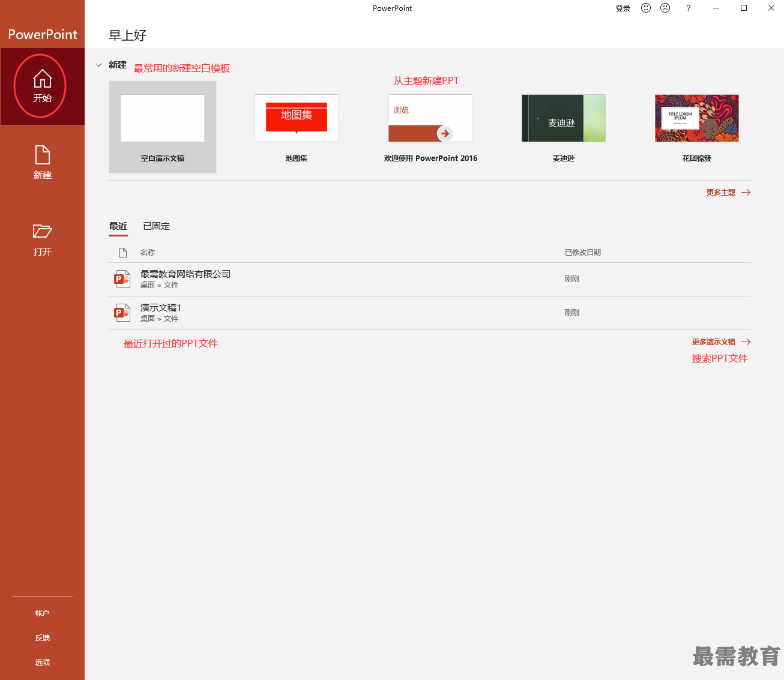Select the 新建 page icon in sidebar
This screenshot has width=784, height=680.
42,155
